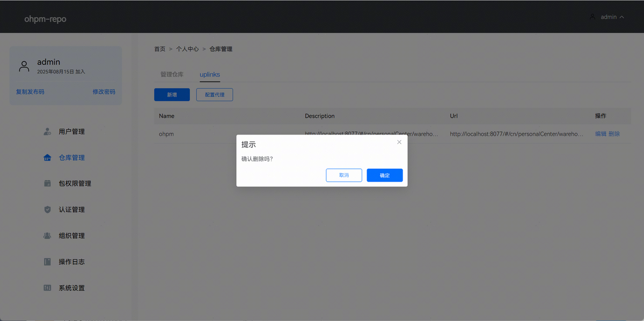
Task: Switch to the 管理仓库 tab
Action: pos(172,74)
